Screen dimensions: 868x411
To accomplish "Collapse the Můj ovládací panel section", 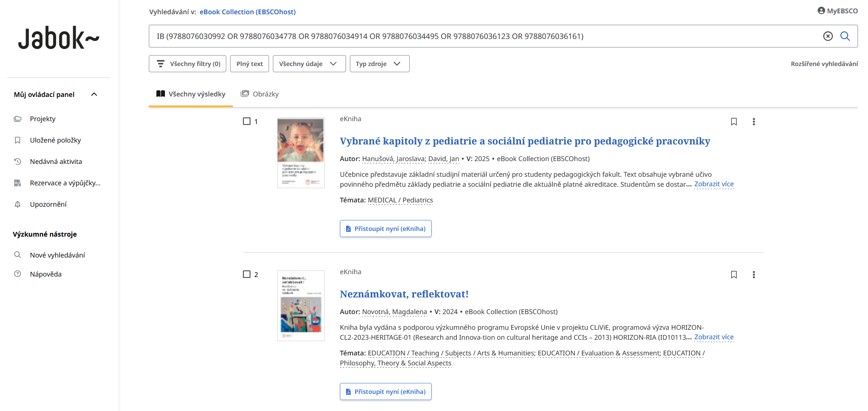I will pyautogui.click(x=94, y=95).
